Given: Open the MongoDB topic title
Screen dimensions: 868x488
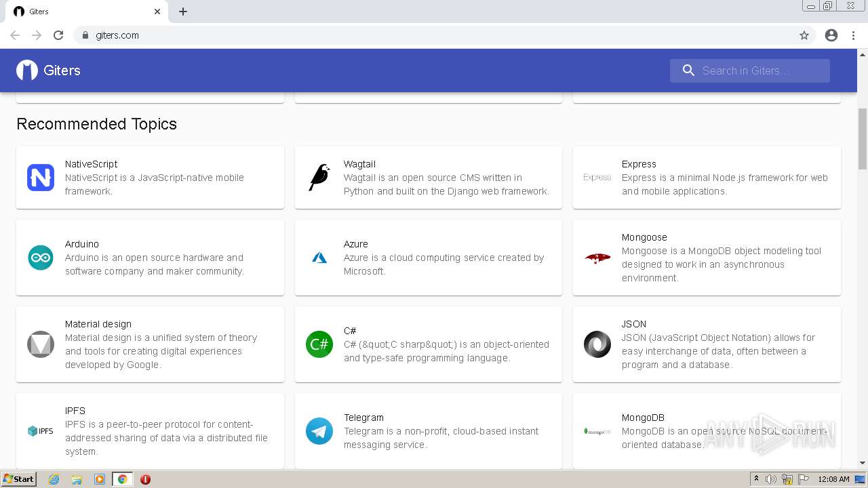Looking at the screenshot, I should 643,418.
